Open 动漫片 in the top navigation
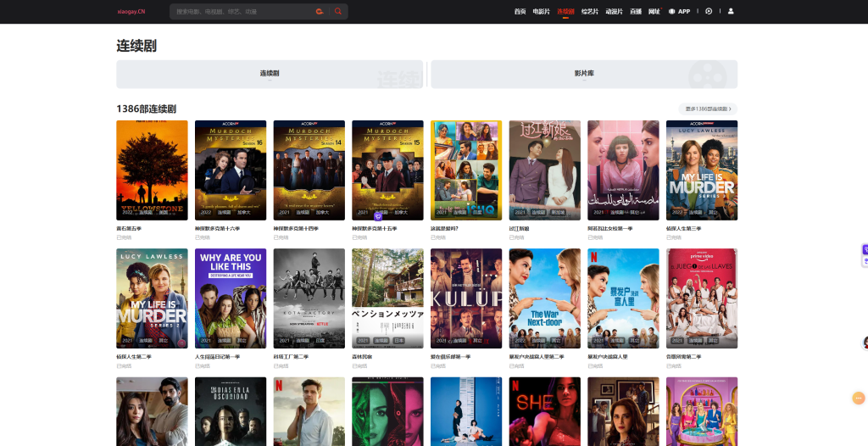This screenshot has height=446, width=868. (614, 11)
